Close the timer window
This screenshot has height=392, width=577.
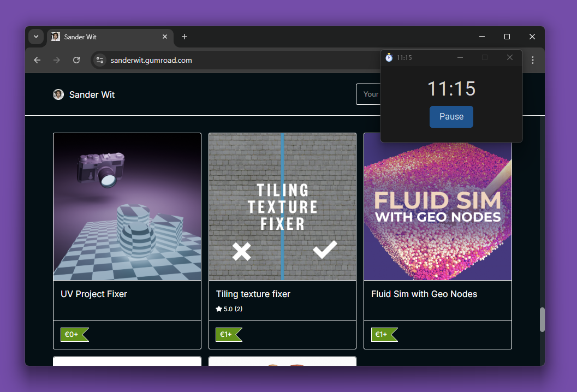coord(510,57)
